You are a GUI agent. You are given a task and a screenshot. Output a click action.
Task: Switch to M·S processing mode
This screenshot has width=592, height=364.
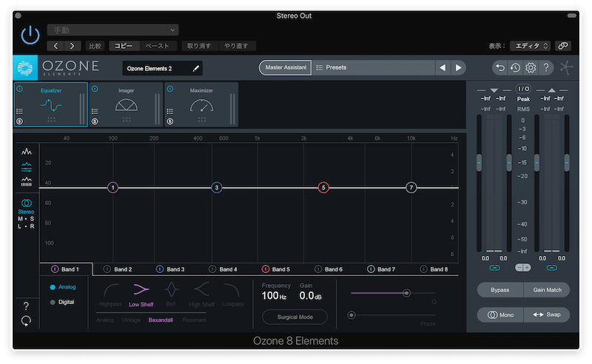click(26, 219)
